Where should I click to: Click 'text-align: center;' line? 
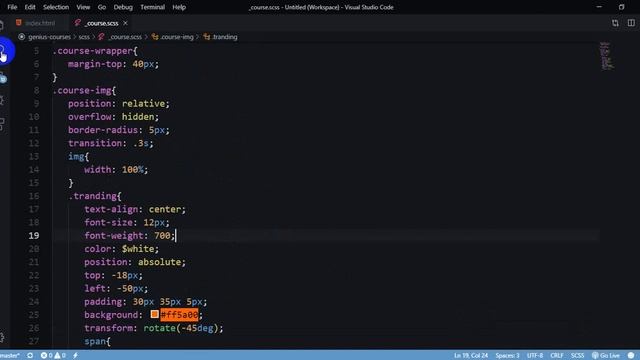(x=135, y=209)
